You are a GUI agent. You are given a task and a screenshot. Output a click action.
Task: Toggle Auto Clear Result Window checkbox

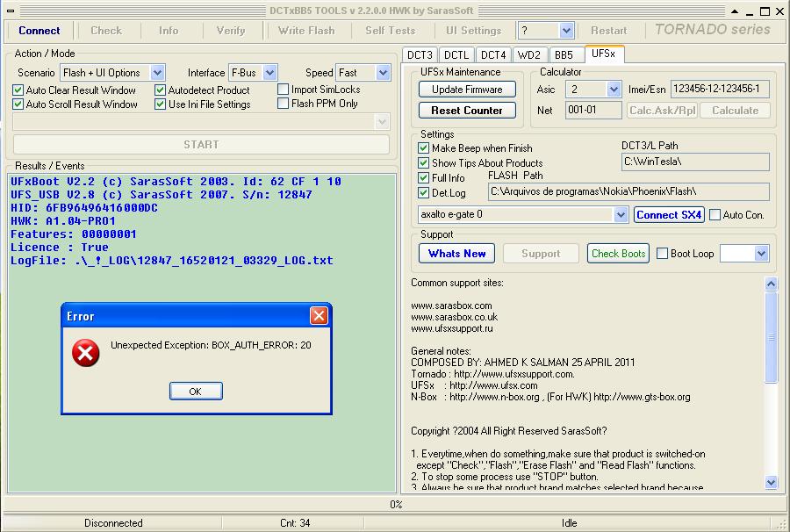18,90
